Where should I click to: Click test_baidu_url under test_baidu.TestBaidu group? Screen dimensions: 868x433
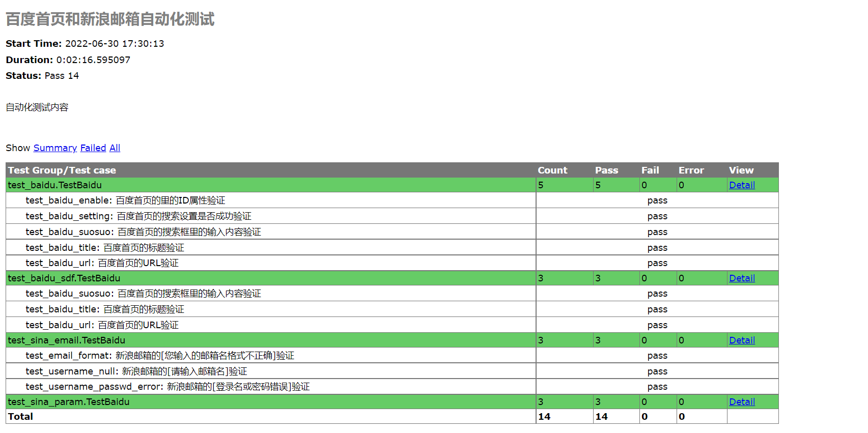(102, 263)
